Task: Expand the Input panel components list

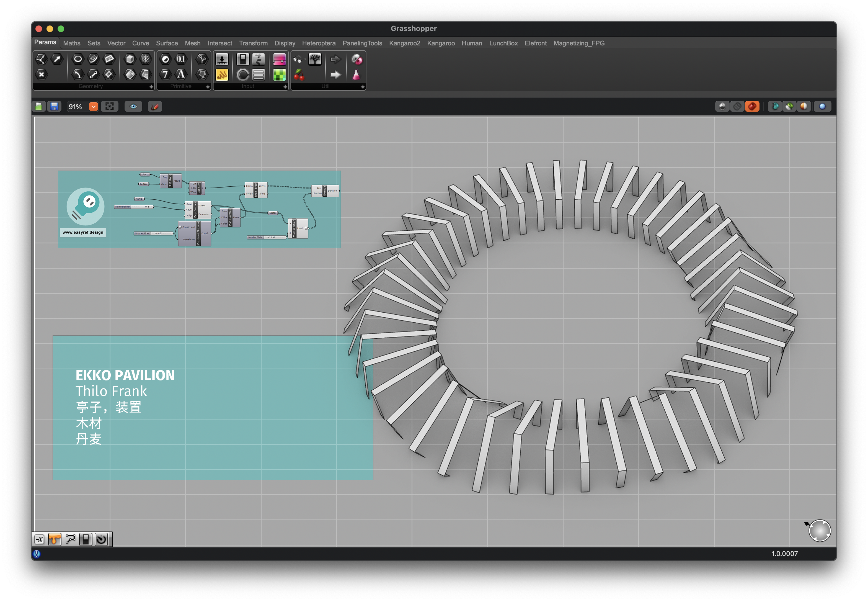Action: tap(285, 87)
